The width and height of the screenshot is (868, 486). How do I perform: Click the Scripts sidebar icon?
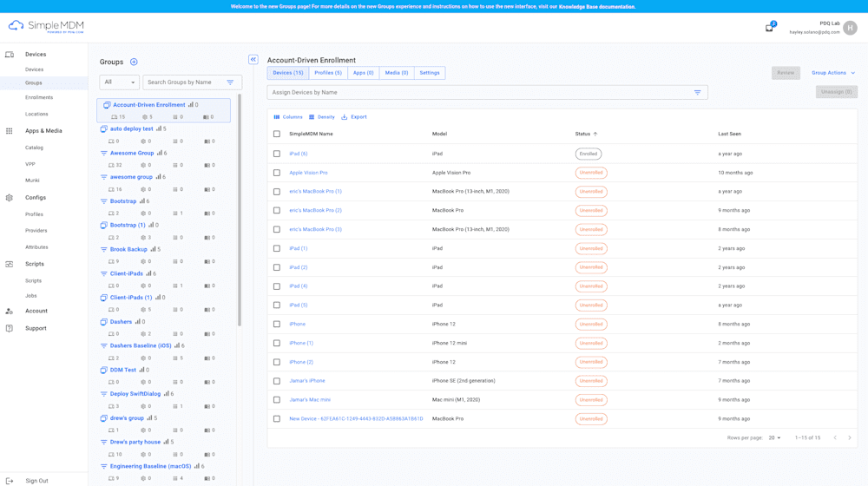coord(10,264)
